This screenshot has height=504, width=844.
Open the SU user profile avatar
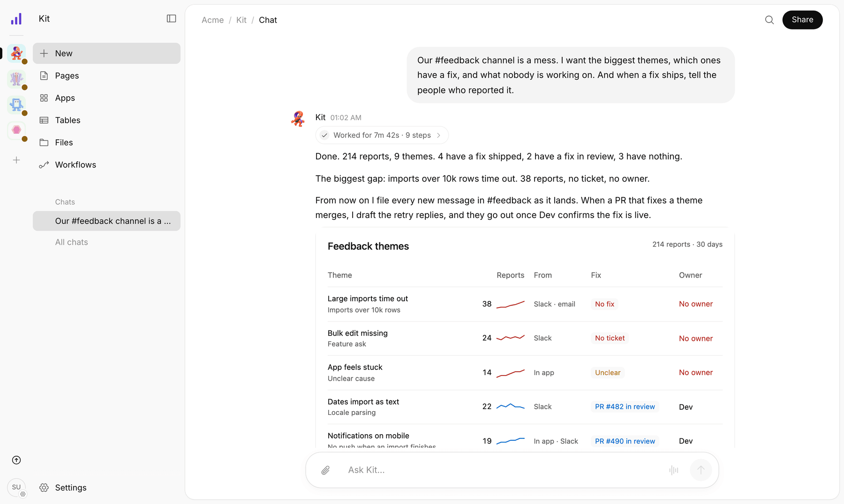tap(16, 487)
